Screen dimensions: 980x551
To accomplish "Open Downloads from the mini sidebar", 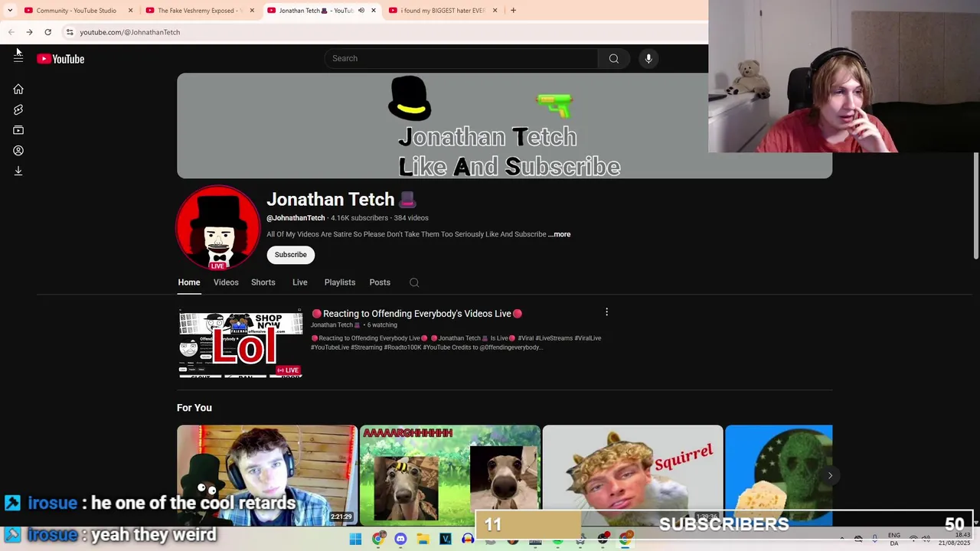I will 18,171.
